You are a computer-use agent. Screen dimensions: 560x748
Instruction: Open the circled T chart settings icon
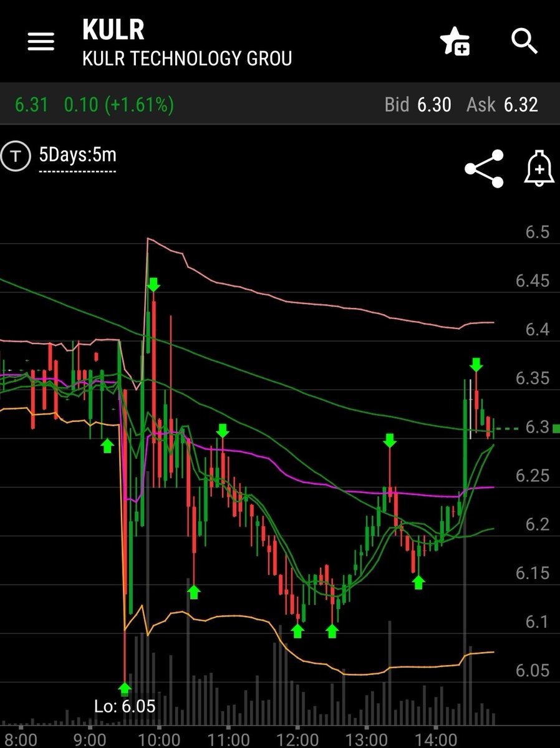[x=16, y=156]
